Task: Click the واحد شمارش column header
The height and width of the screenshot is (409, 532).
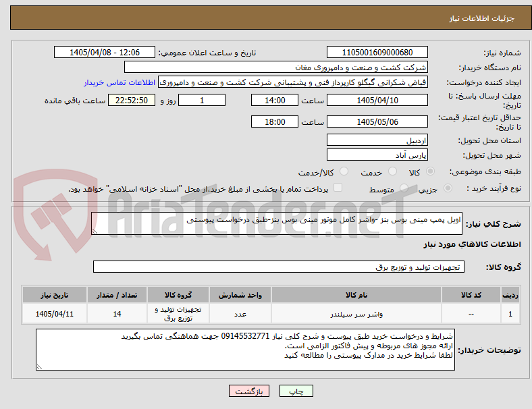Action: click(240, 295)
